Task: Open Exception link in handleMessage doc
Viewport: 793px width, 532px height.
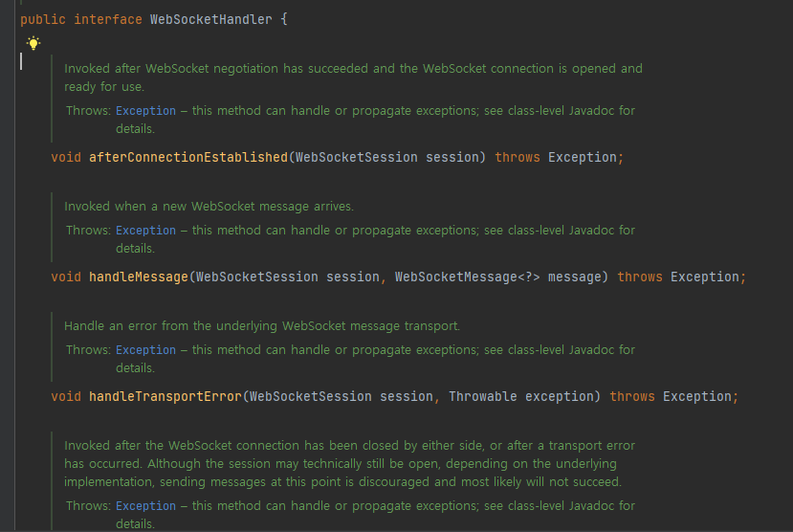Action: (145, 231)
